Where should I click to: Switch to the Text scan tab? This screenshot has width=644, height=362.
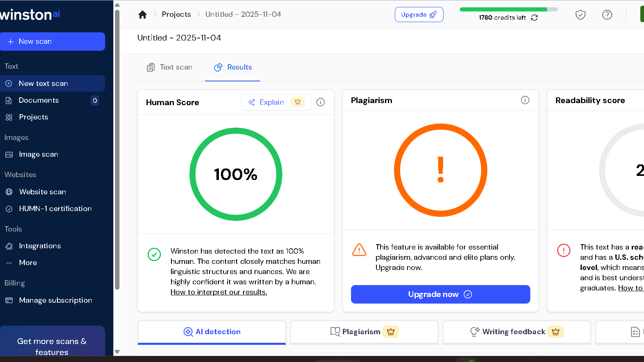[170, 67]
